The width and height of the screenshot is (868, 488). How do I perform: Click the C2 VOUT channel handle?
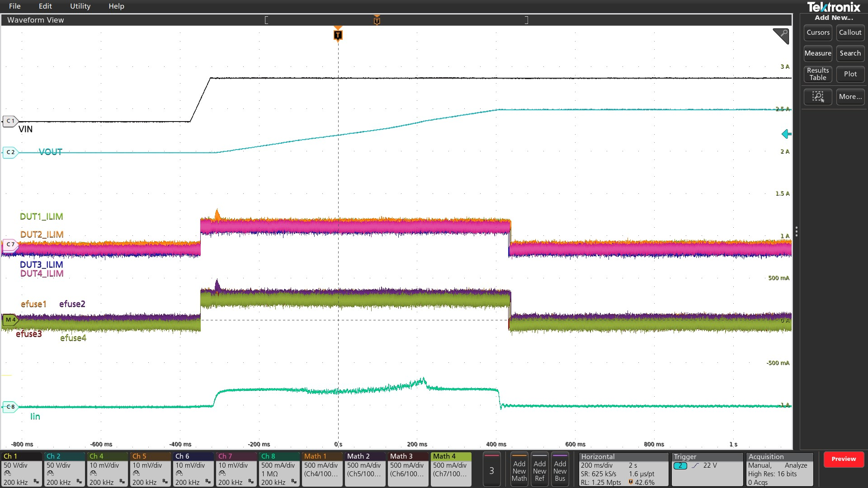tap(10, 152)
